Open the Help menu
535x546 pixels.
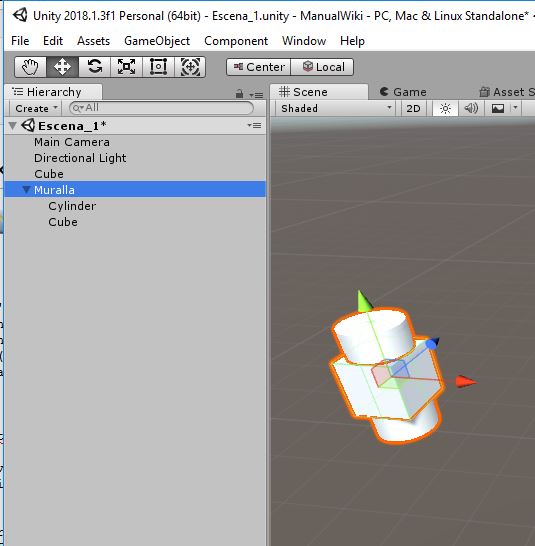pyautogui.click(x=352, y=41)
